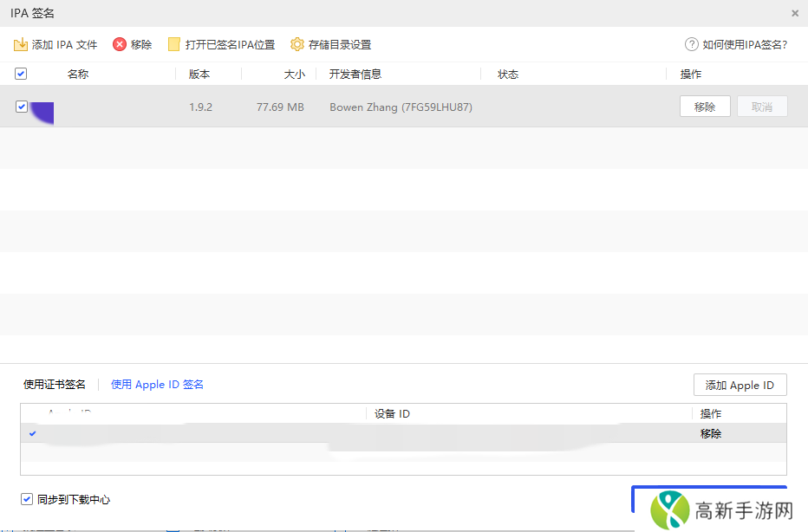The height and width of the screenshot is (532, 808).
Task: Uncheck the checkbox for version 1.9.2 row
Action: click(x=21, y=107)
